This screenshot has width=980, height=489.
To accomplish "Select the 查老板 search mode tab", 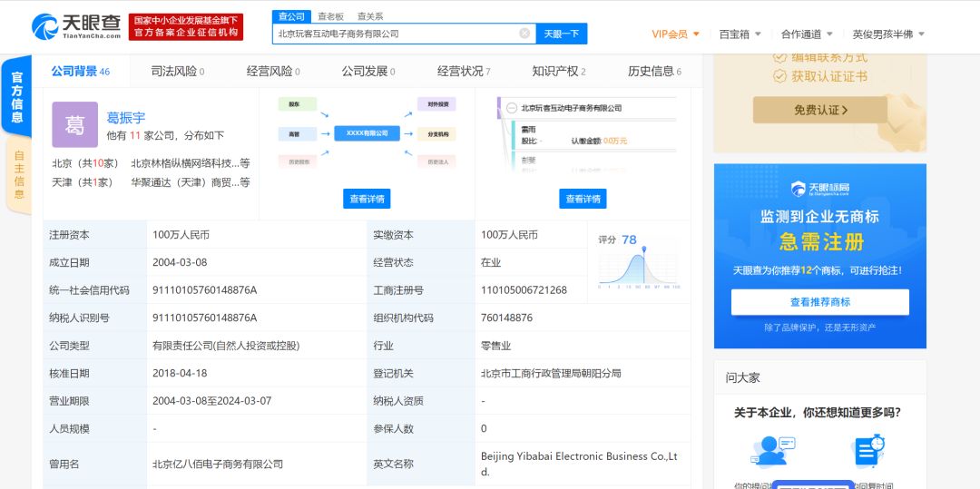I will tap(330, 16).
